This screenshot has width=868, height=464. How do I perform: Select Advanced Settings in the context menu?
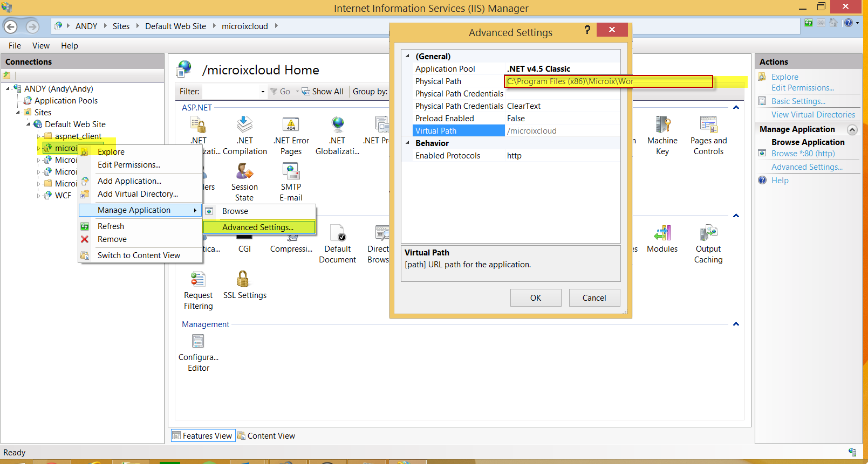[x=258, y=227]
